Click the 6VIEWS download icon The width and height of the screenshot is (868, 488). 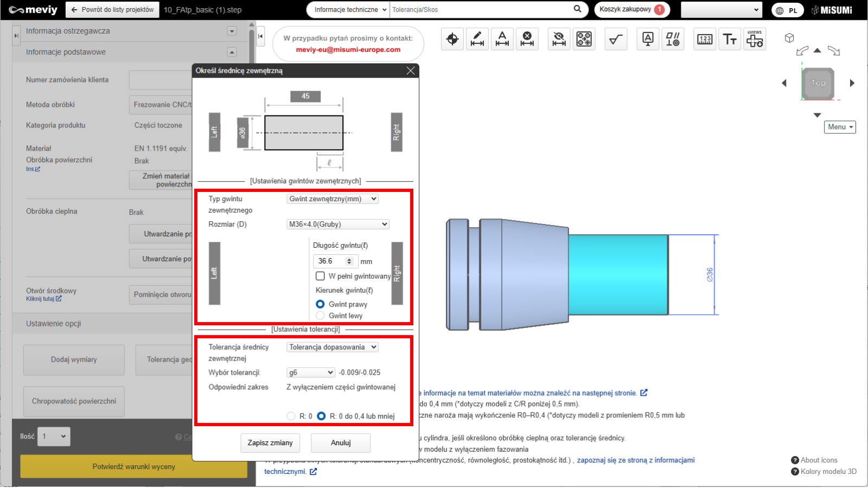755,39
